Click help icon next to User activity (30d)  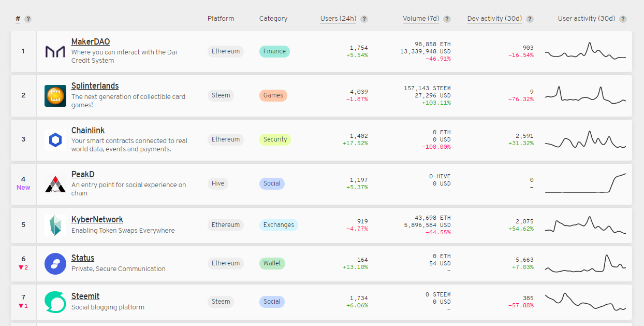pyautogui.click(x=623, y=19)
